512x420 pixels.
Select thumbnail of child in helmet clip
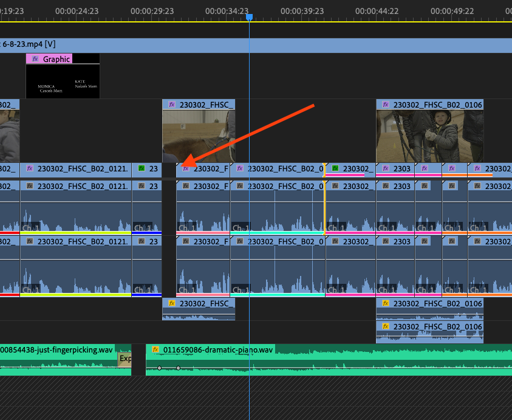(x=430, y=136)
